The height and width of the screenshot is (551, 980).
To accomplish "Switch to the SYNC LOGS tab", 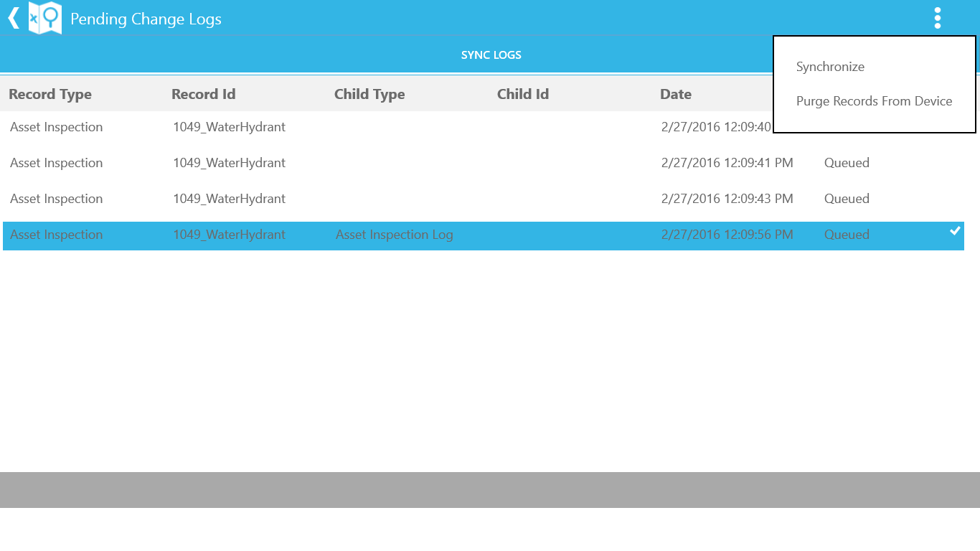I will [x=491, y=55].
